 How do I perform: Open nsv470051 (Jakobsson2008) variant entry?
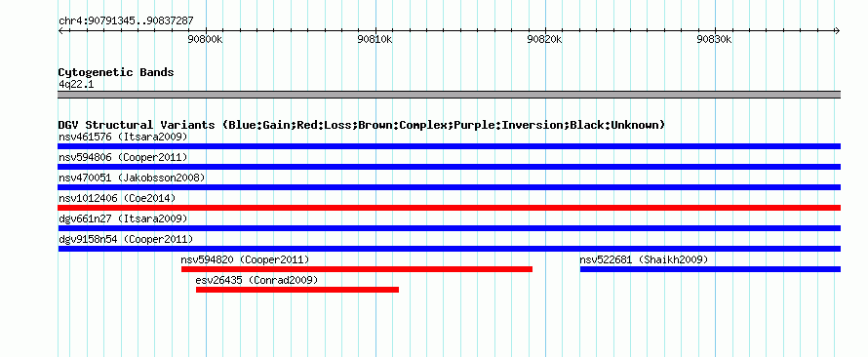coord(132,178)
